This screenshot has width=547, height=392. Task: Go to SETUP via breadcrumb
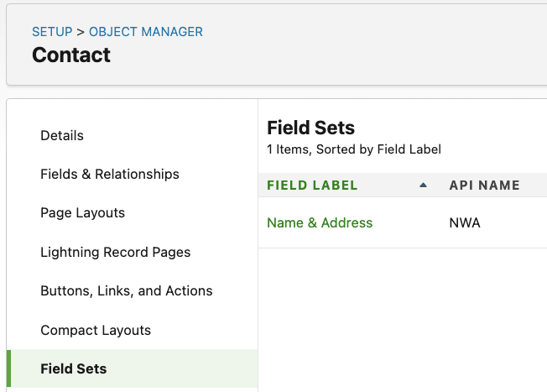click(52, 32)
